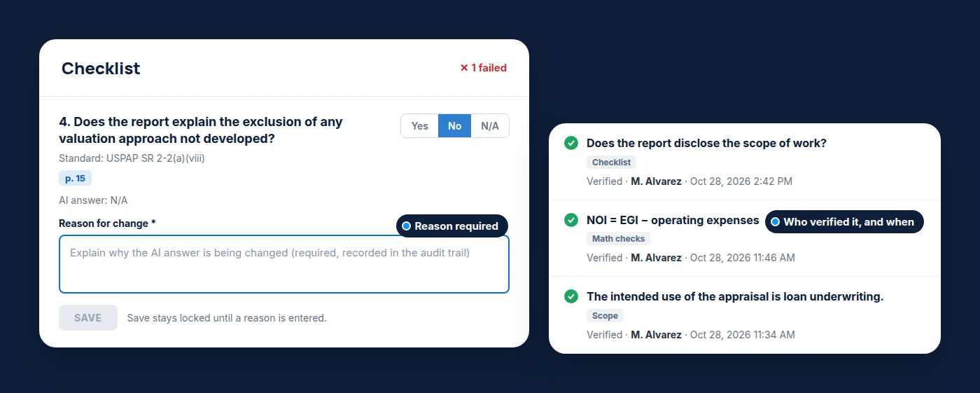Select the No answer option

point(455,126)
